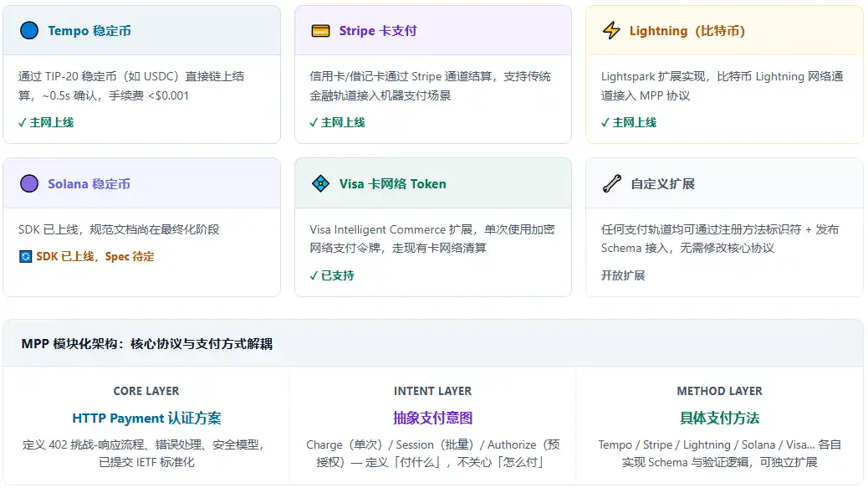868x488 pixels.
Task: Click the 自定义扩展 card heading
Action: tap(662, 183)
